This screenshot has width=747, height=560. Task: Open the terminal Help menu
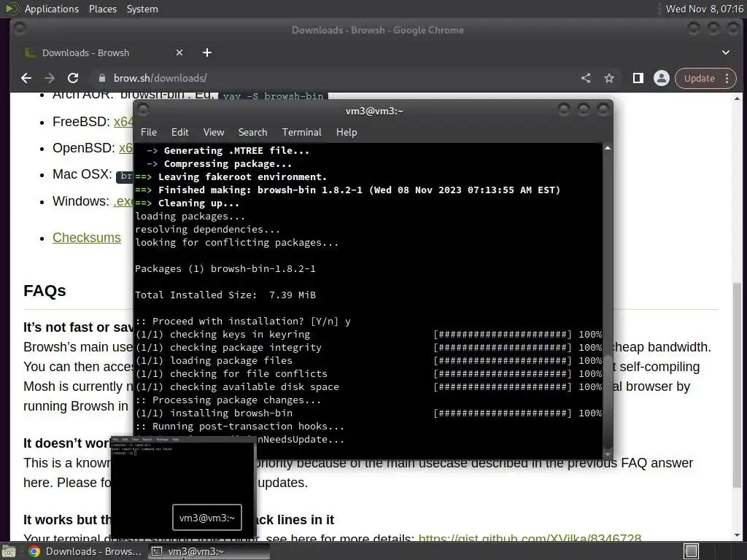pos(347,132)
